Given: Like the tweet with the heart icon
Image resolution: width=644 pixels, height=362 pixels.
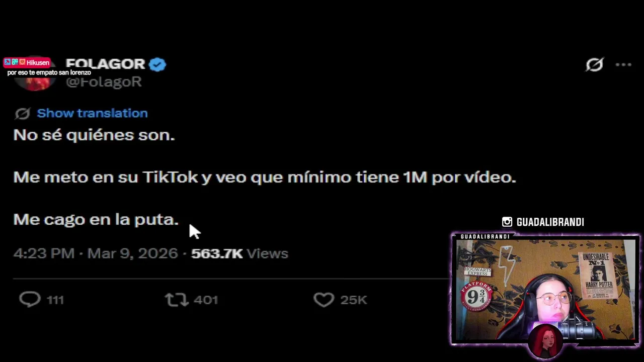Looking at the screenshot, I should (324, 300).
